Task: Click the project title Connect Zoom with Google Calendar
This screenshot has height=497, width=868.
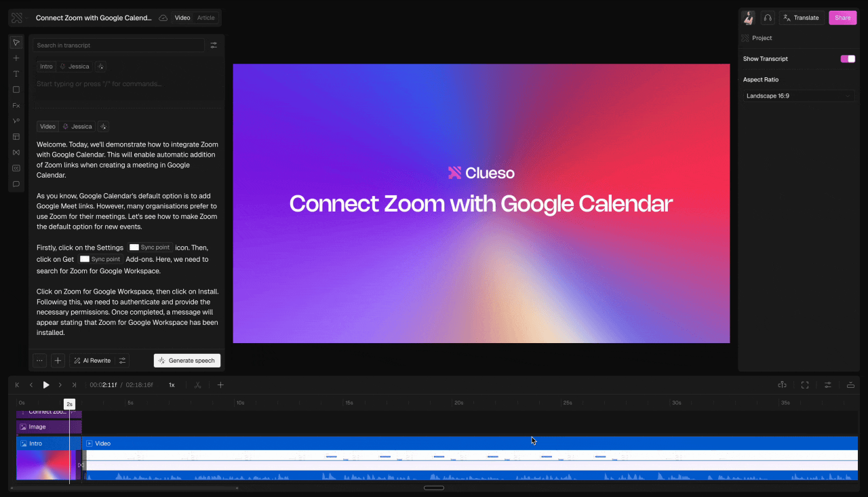Action: coord(94,18)
